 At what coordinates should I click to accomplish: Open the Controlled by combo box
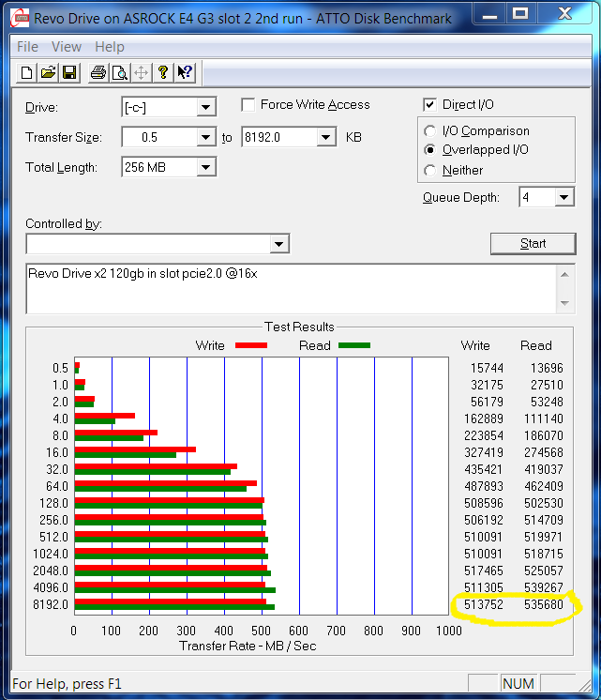click(278, 245)
